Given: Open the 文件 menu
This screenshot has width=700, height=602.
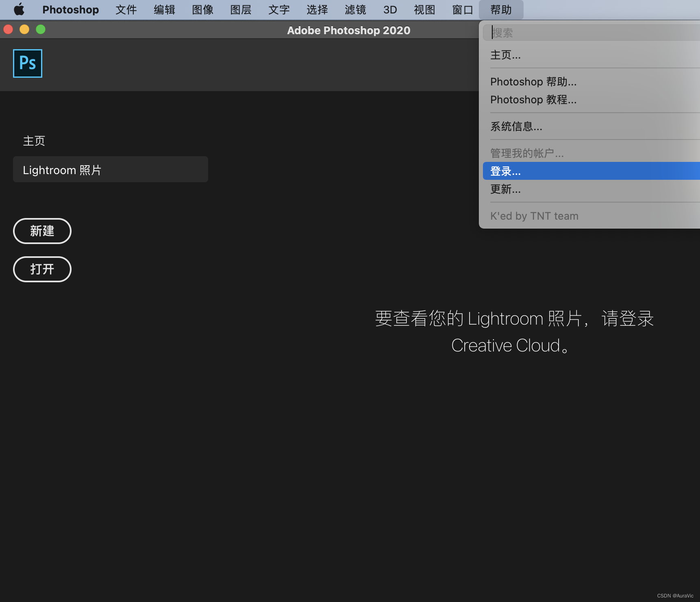Looking at the screenshot, I should tap(126, 10).
